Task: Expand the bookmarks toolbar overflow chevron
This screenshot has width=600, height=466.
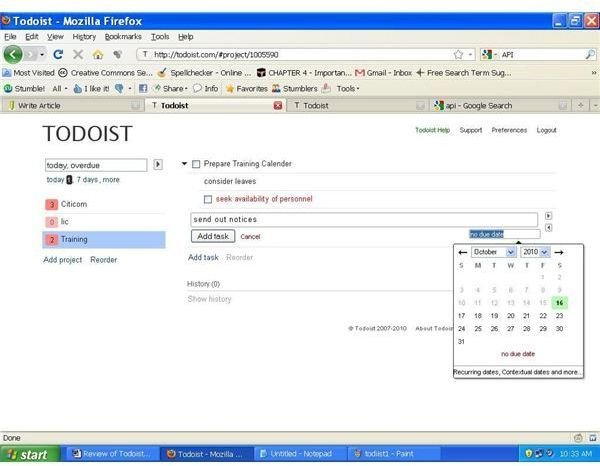Action: [x=594, y=73]
